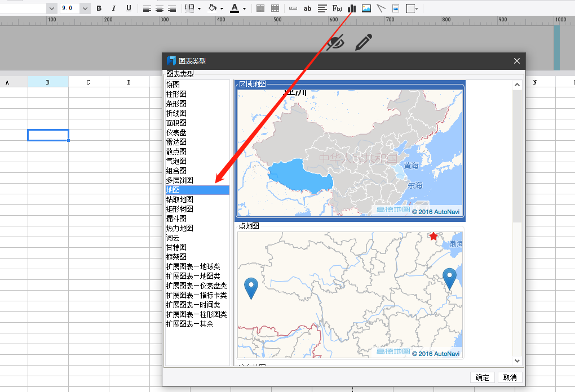The image size is (575, 392).
Task: Select 气泡图 in list
Action: (x=197, y=161)
